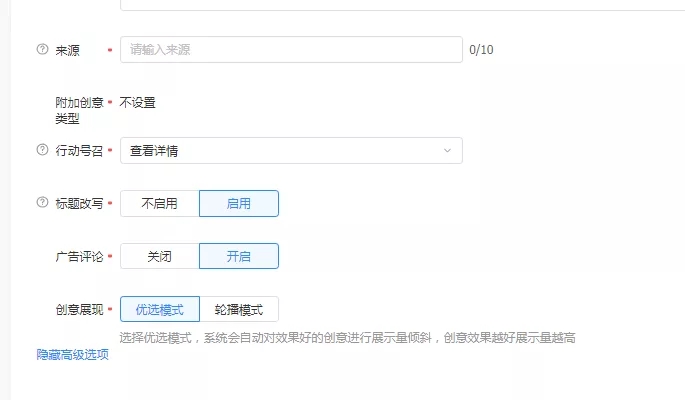The height and width of the screenshot is (400, 685).
Task: Click the 隐藏高级选项 link
Action: [72, 355]
